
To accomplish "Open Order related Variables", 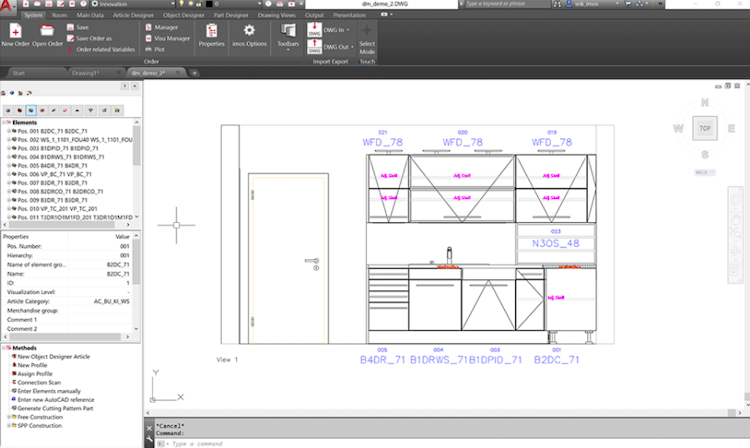I will coord(101,49).
